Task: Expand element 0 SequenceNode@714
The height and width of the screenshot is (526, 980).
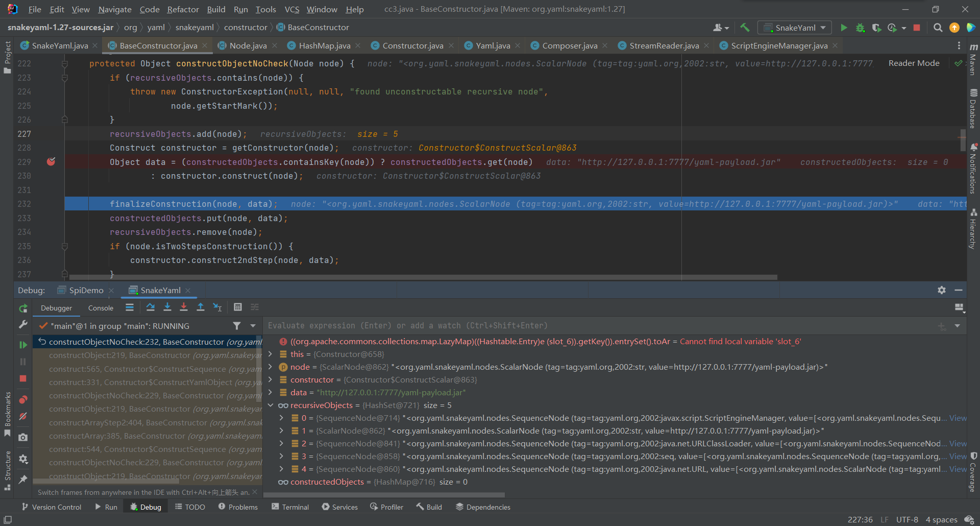Action: pos(281,418)
